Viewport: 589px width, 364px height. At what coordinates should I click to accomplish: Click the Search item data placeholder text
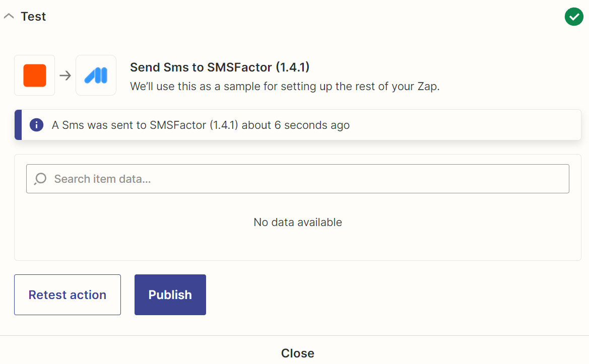coord(103,179)
